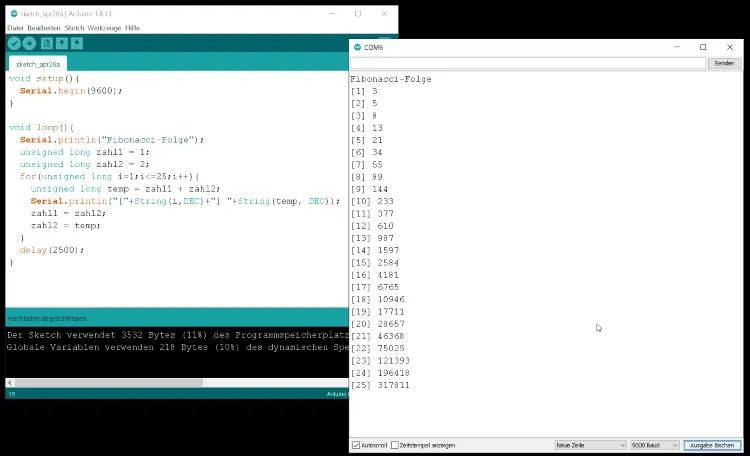Click the Arduino logo icon in the IDE title bar
This screenshot has width=750, height=456.
tap(14, 14)
